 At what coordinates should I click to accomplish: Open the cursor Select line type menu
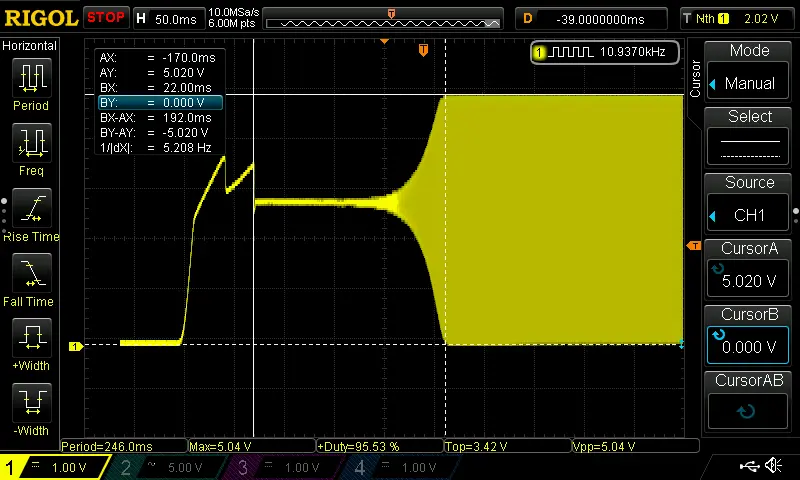[749, 136]
